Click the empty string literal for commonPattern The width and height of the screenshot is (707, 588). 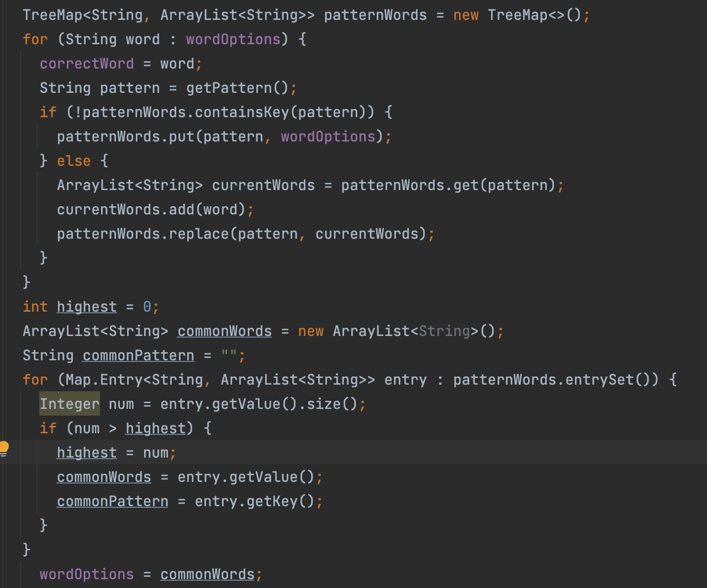tap(229, 355)
